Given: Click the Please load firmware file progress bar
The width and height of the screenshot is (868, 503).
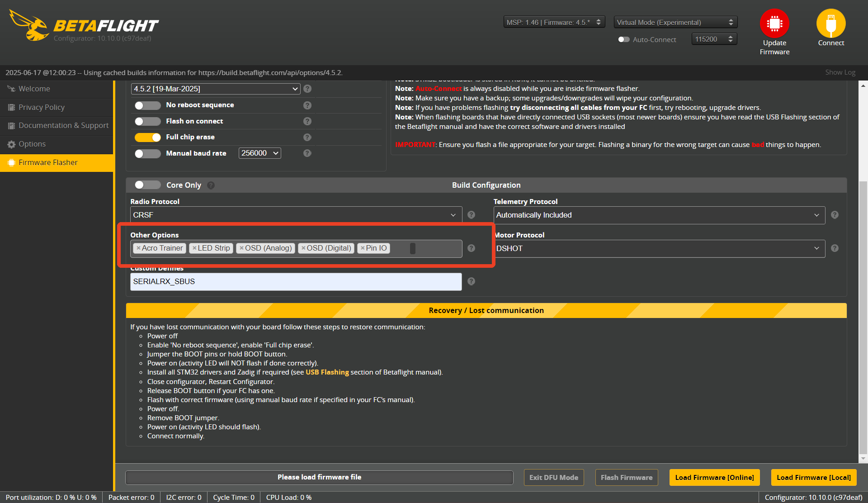Looking at the screenshot, I should [x=319, y=477].
